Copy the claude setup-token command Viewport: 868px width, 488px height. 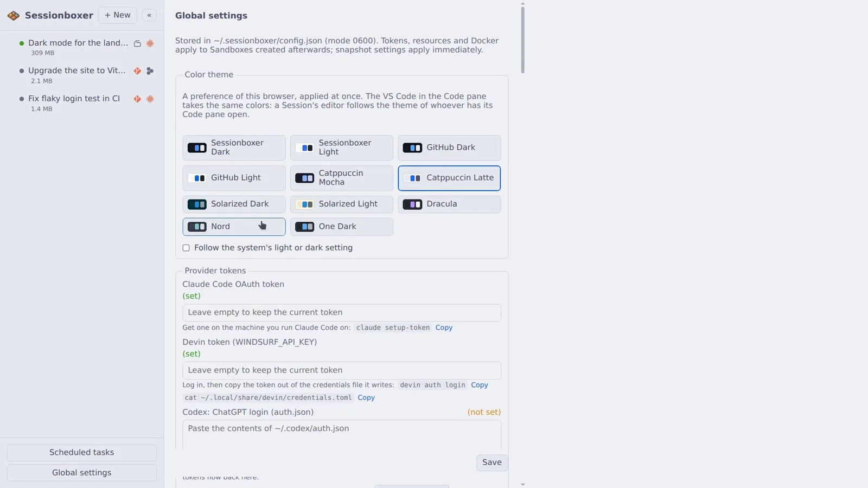444,328
